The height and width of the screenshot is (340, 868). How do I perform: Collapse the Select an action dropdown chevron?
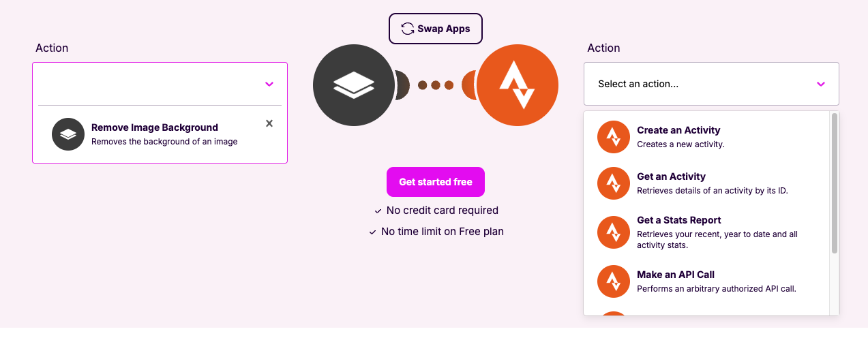821,84
